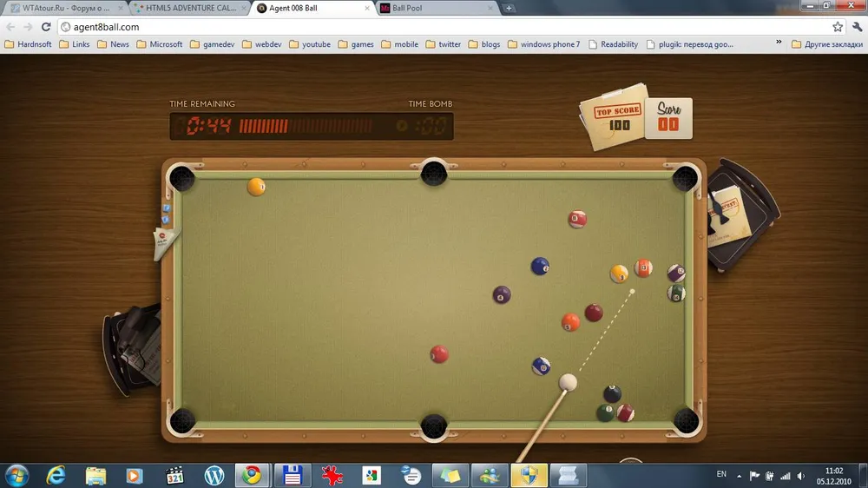868x488 pixels.
Task: Switch to the HTML5 ADVENTURE CALENDAR tab
Action: point(185,8)
